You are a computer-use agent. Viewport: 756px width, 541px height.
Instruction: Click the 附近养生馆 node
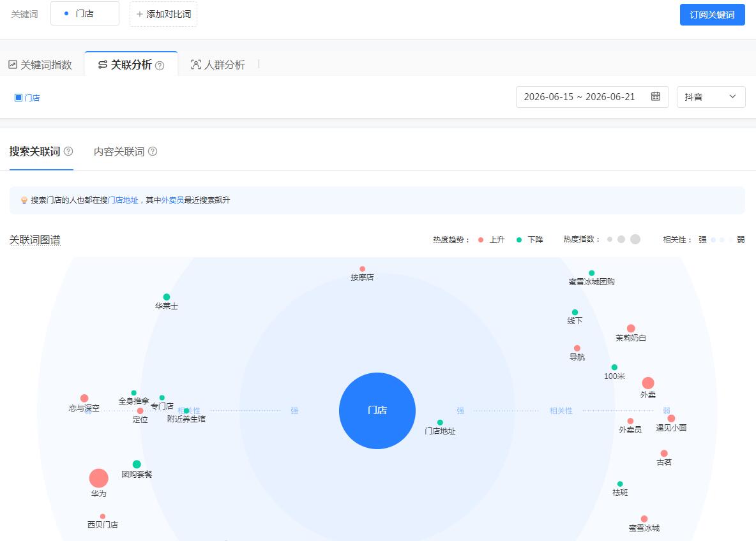(x=186, y=411)
